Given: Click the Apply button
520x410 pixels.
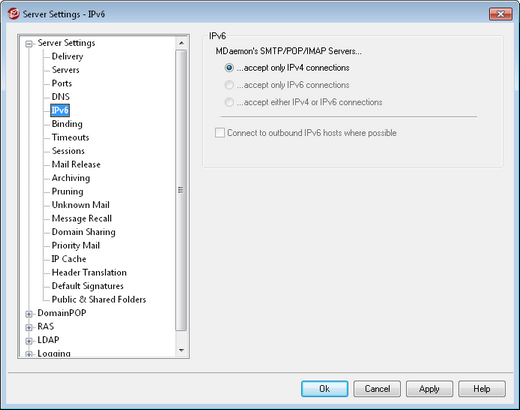Looking at the screenshot, I should coord(429,389).
